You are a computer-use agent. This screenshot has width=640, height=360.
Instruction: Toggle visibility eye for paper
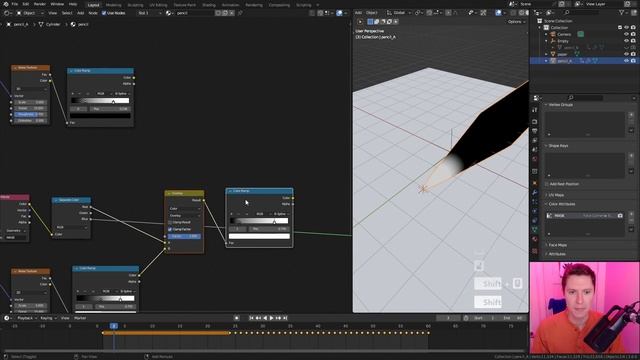[x=627, y=54]
